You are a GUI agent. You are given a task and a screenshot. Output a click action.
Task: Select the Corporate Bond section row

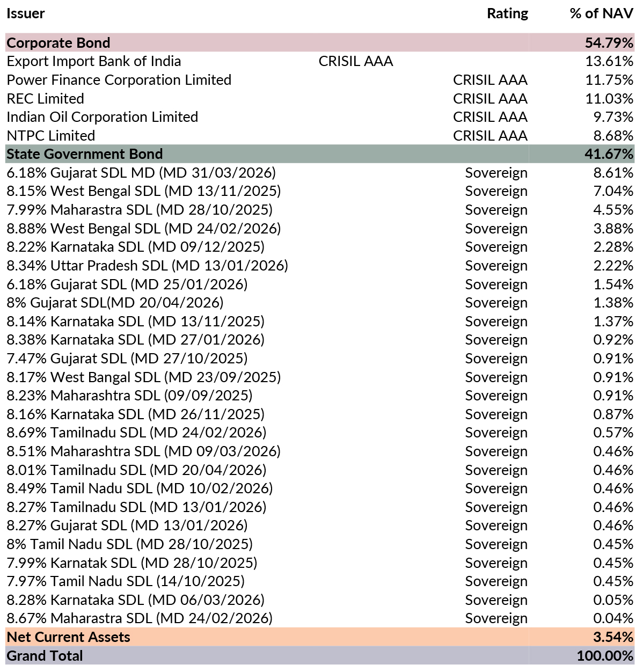point(58,43)
